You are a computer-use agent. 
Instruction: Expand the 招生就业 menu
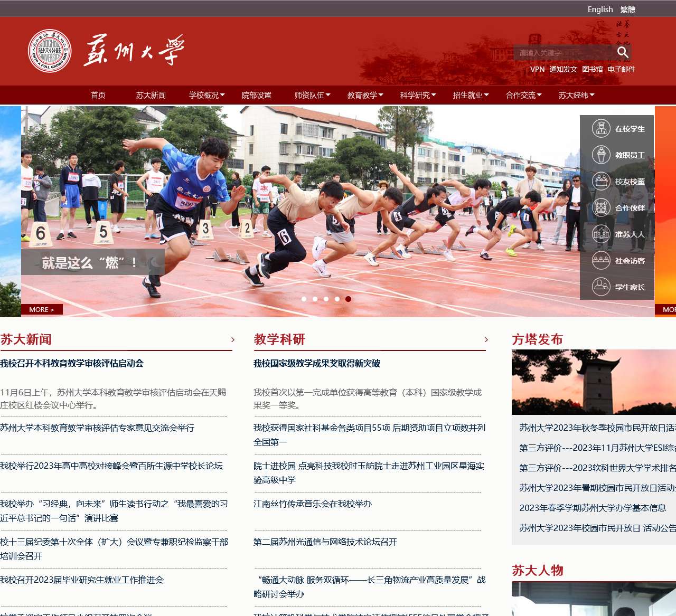(468, 95)
